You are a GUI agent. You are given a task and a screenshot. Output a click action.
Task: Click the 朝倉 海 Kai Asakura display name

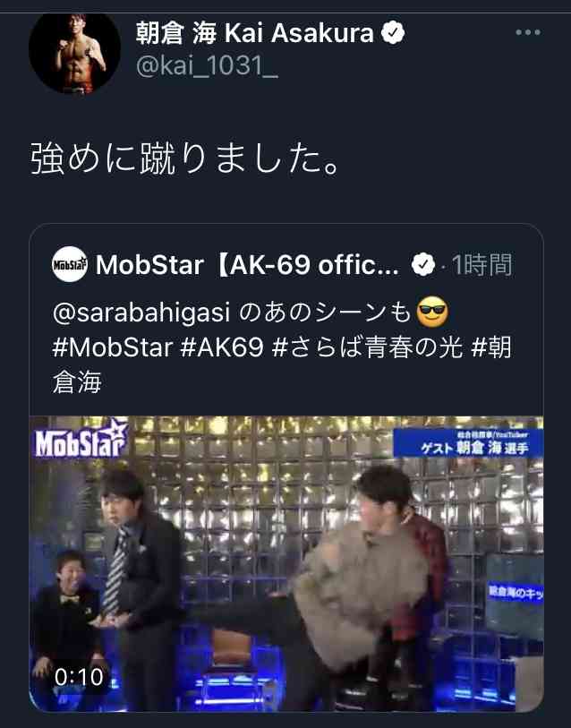pyautogui.click(x=254, y=33)
